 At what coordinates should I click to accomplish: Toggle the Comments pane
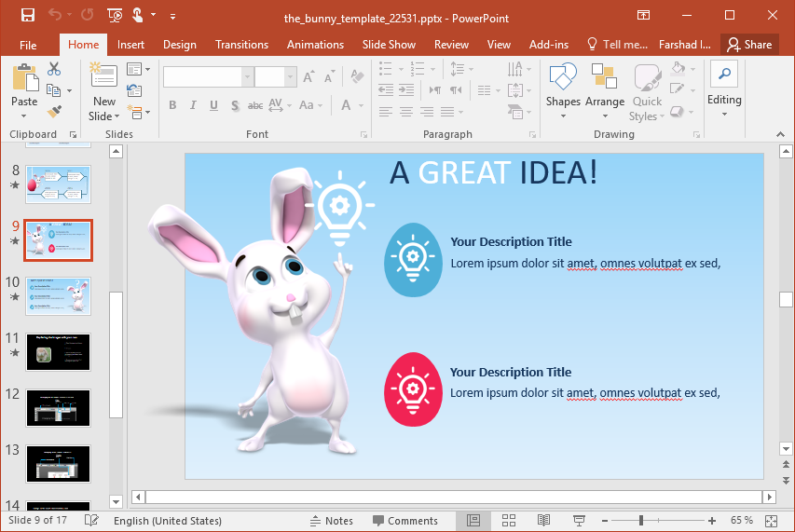pos(405,521)
